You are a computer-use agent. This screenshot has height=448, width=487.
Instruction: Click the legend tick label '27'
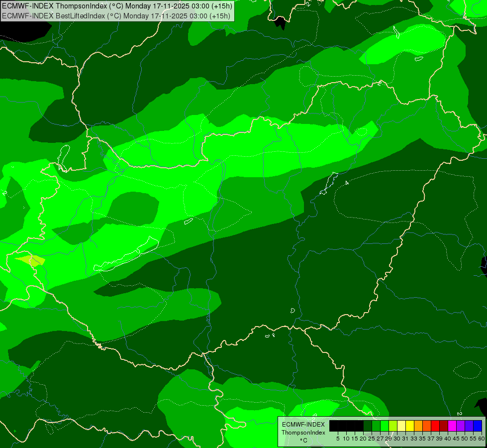point(380,439)
